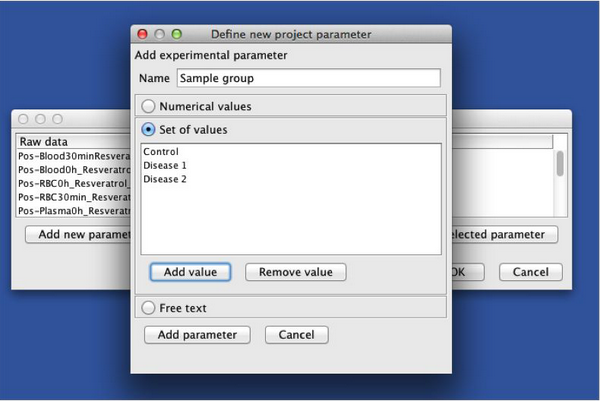
Task: Click the Add parameter button
Action: (x=197, y=335)
